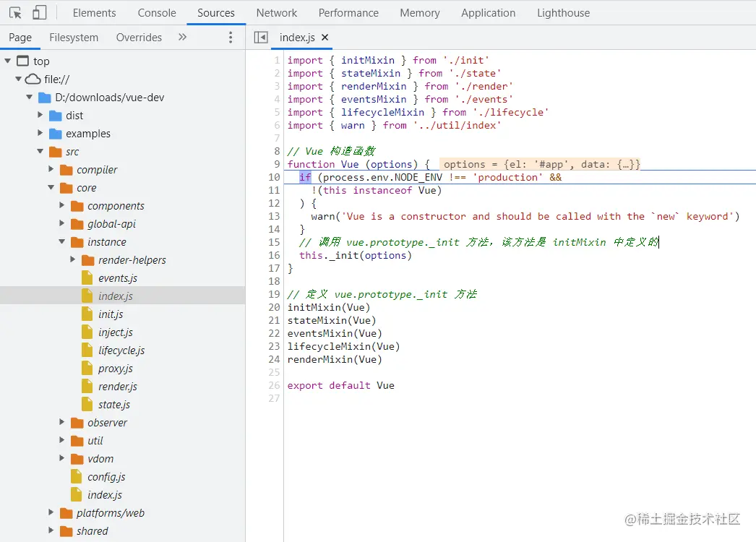Click the compiler folder icon
The width and height of the screenshot is (756, 542).
point(66,170)
